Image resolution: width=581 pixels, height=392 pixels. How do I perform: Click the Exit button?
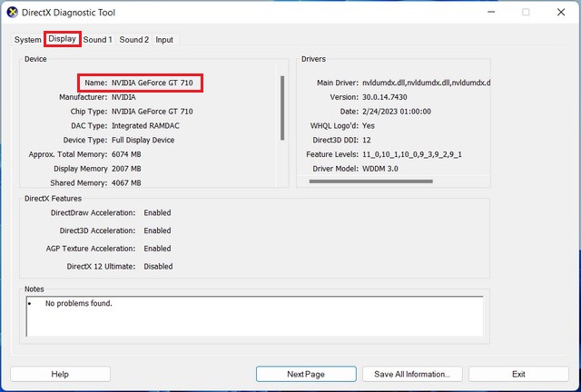[518, 374]
